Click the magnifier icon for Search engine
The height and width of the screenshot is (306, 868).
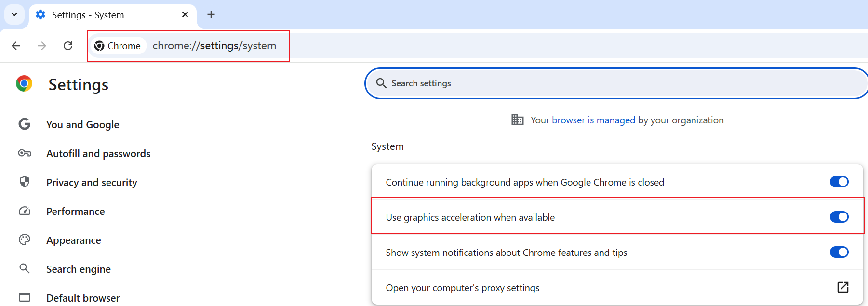[25, 268]
